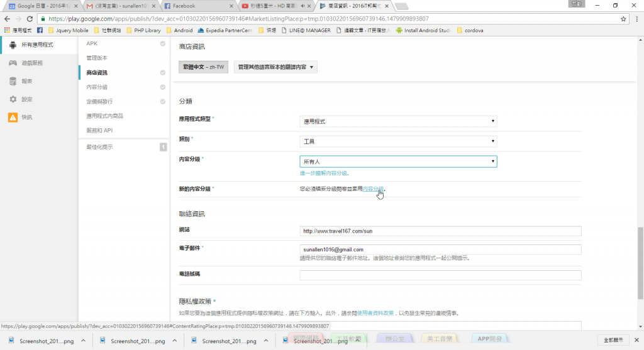This screenshot has height=350, width=644.
Task: Open new browser tab button
Action: [401, 6]
